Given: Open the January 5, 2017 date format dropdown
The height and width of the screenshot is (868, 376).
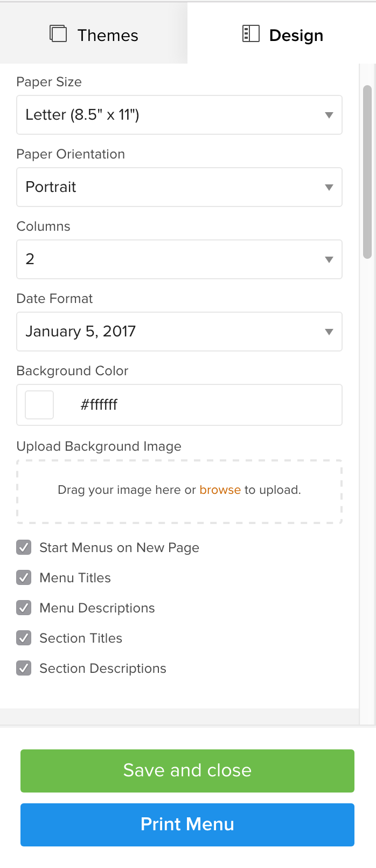Looking at the screenshot, I should click(179, 332).
